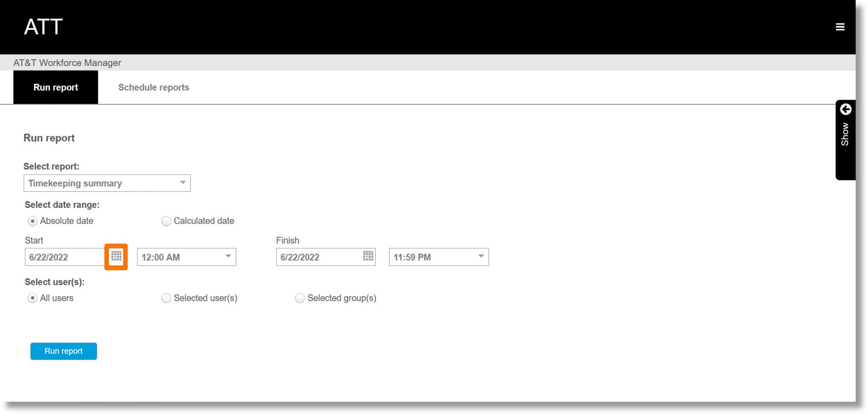The width and height of the screenshot is (868, 414).
Task: Click the ATT logo
Action: (x=43, y=27)
